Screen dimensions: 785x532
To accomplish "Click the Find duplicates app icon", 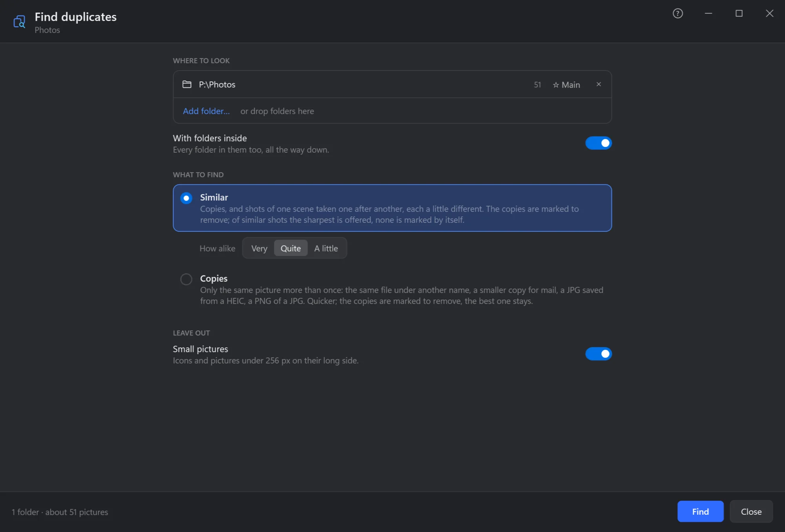I will pos(19,22).
